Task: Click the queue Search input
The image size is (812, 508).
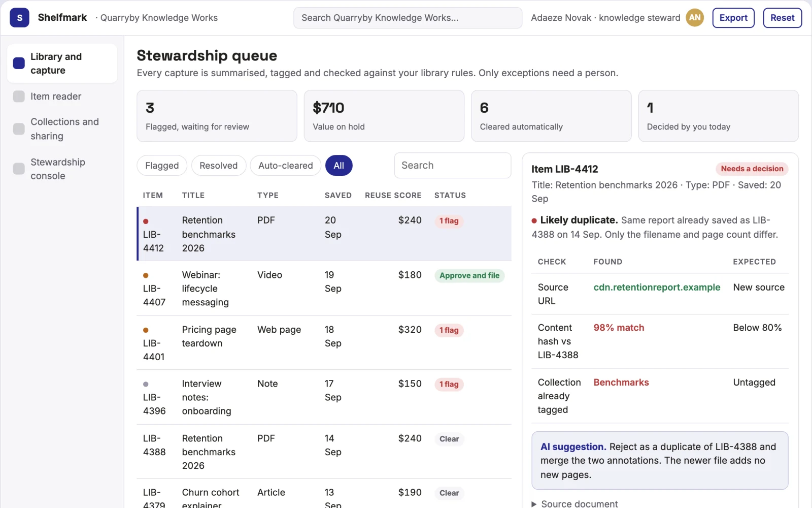Action: pyautogui.click(x=453, y=166)
